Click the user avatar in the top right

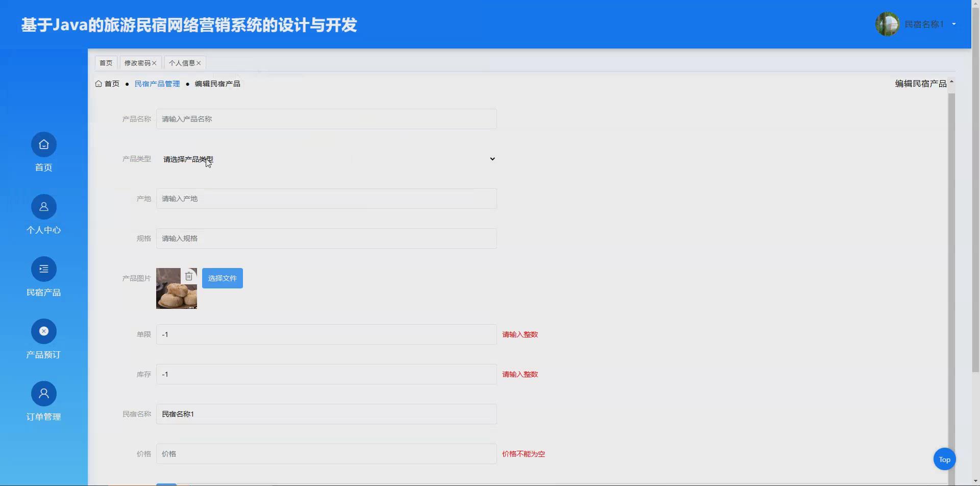[x=888, y=23]
